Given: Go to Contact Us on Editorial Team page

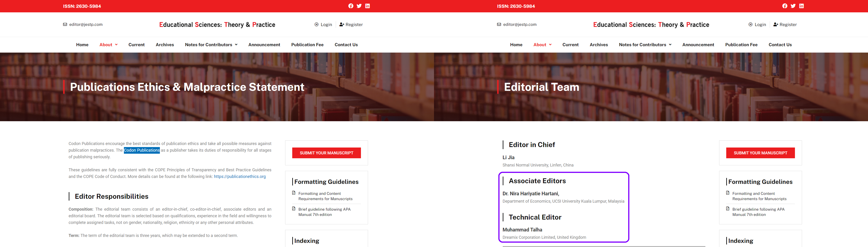Looking at the screenshot, I should pos(780,45).
